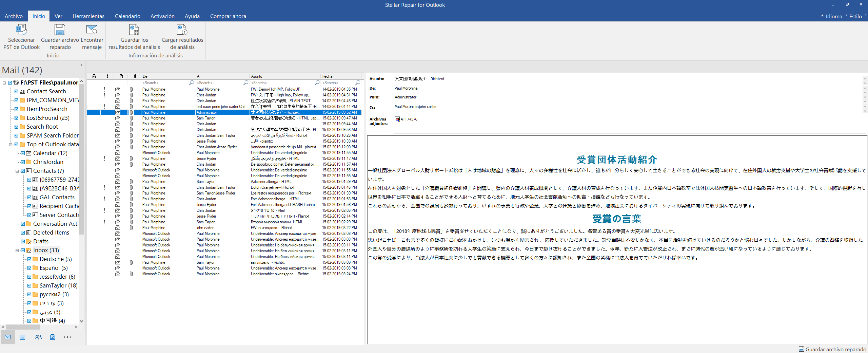Open Calendario tab
Image resolution: width=868 pixels, height=353 pixels.
pyautogui.click(x=127, y=16)
